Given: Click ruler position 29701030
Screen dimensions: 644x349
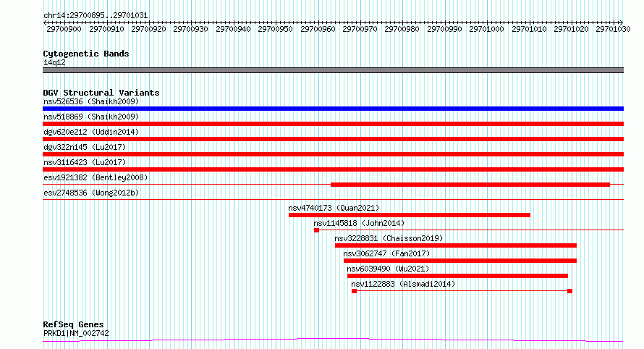Looking at the screenshot, I should tap(613, 29).
